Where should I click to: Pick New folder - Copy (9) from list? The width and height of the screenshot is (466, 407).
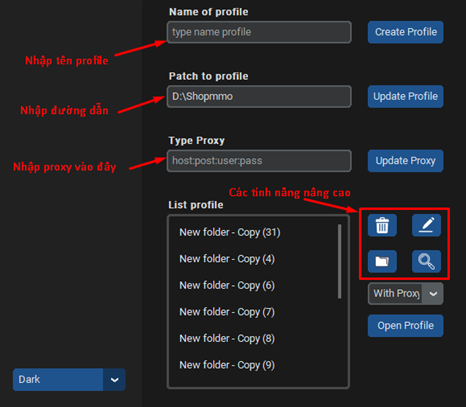227,365
